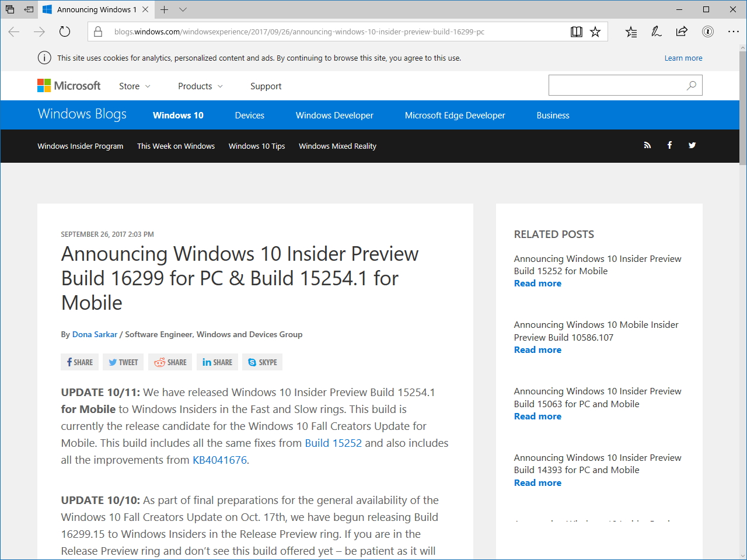
Task: Open the Windows Blogs Facebook page icon
Action: click(669, 145)
